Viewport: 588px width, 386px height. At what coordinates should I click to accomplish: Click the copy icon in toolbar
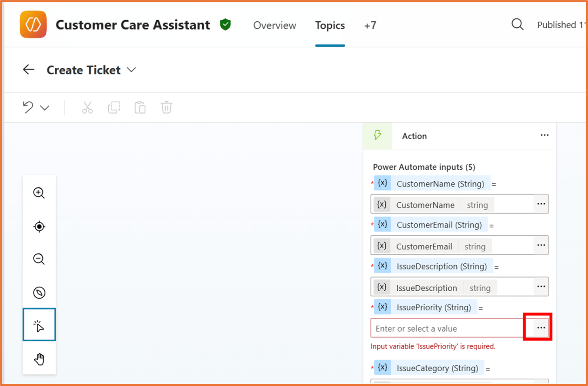pos(114,108)
